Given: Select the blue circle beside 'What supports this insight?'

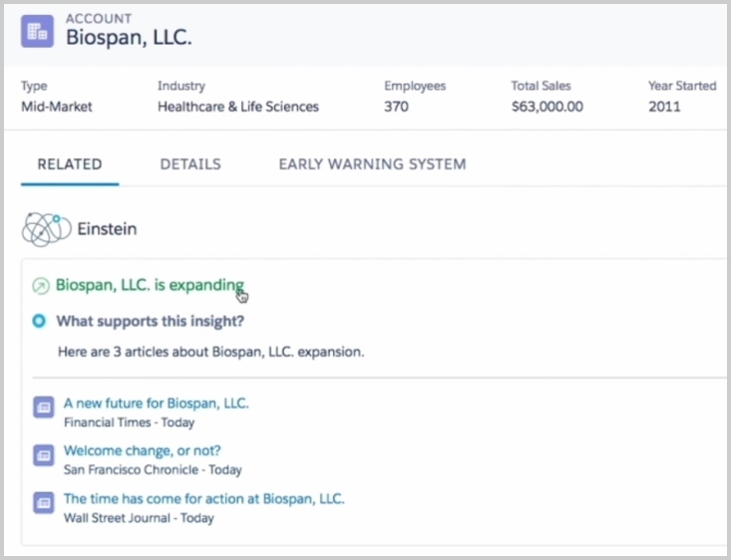Looking at the screenshot, I should 39,321.
